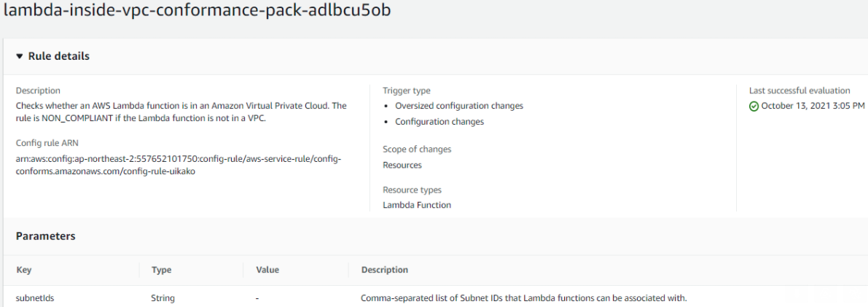This screenshot has height=307, width=868.
Task: Click the Last successful evaluation label
Action: (799, 91)
